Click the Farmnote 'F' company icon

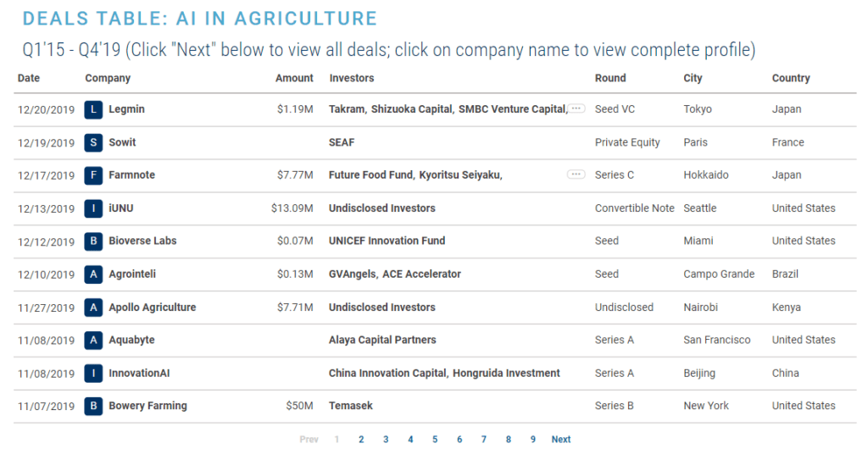[93, 175]
